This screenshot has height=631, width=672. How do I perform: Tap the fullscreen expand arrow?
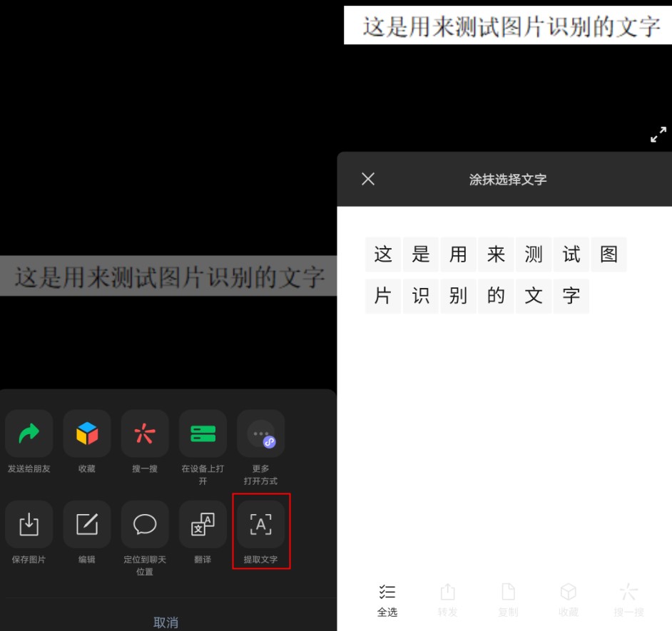tap(658, 134)
